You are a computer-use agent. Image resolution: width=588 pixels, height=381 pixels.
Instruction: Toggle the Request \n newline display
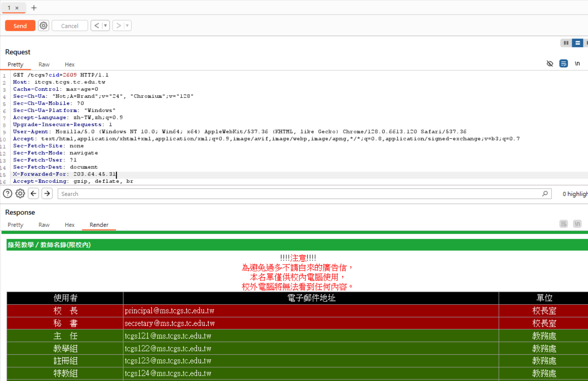click(x=577, y=63)
